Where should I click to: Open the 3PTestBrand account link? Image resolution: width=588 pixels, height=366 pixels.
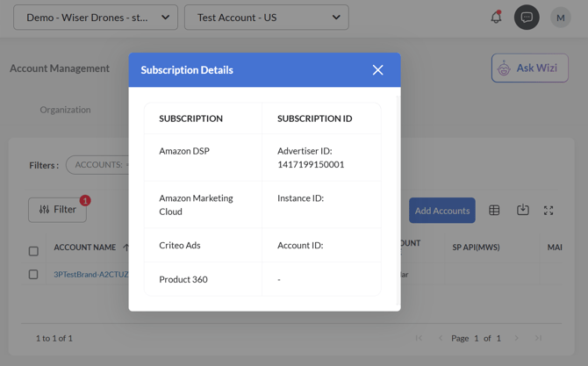[x=90, y=275]
